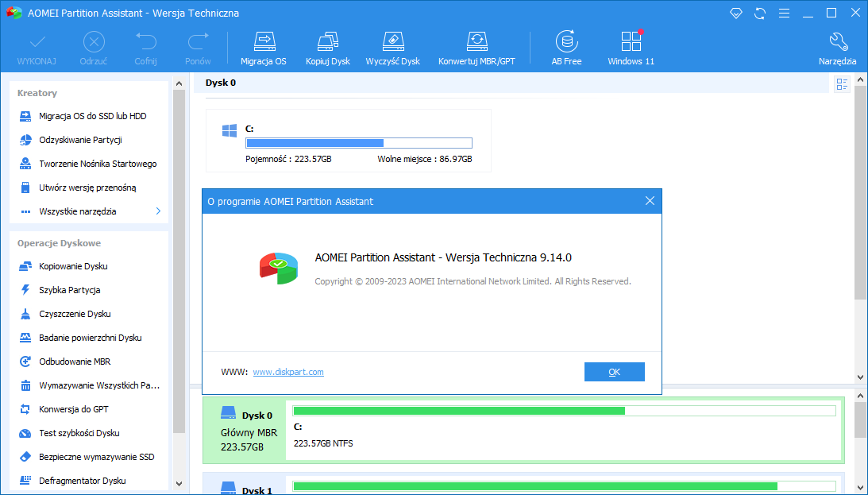Viewport: 868px width, 495px height.
Task: Open Narzędzia wrench tools
Action: (838, 48)
